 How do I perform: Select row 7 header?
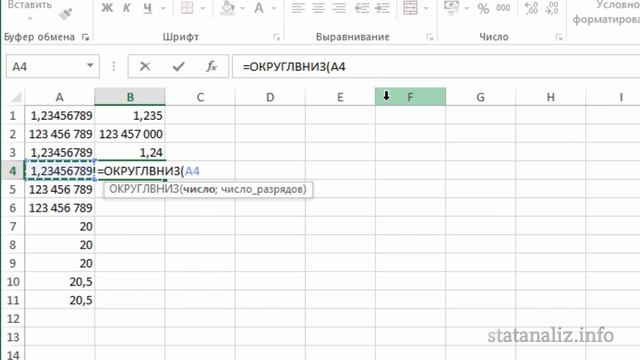tap(13, 227)
